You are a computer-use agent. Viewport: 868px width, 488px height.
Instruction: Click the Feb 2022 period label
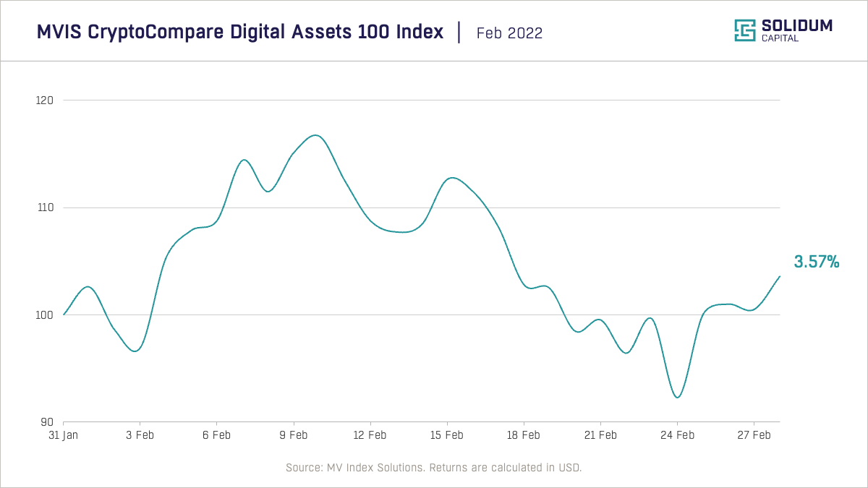pyautogui.click(x=509, y=33)
